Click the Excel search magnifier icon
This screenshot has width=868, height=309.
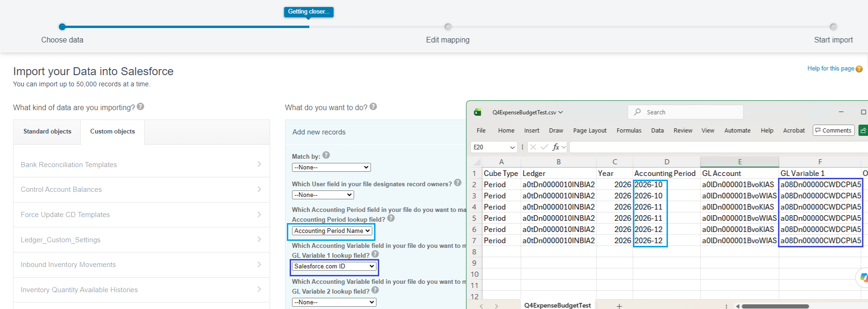click(x=637, y=112)
